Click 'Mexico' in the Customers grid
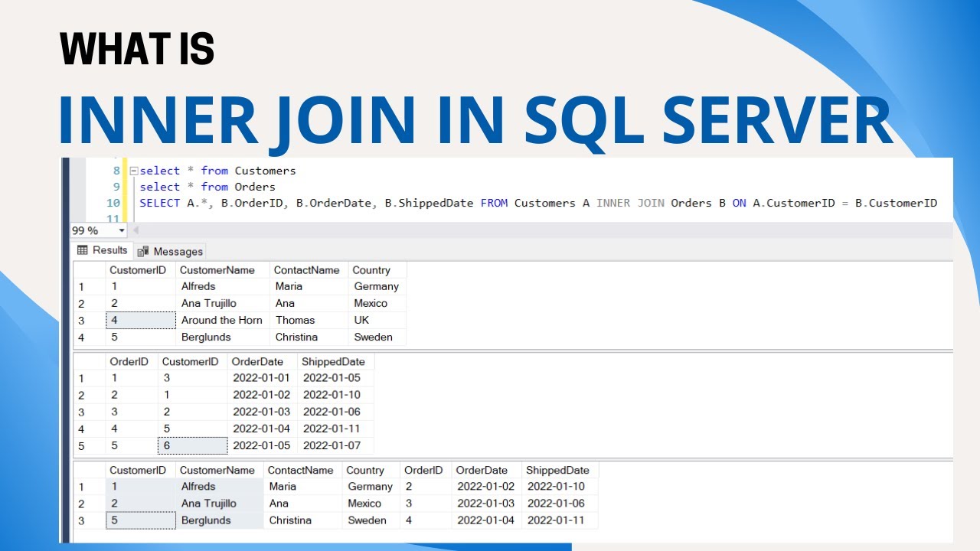 click(x=377, y=303)
